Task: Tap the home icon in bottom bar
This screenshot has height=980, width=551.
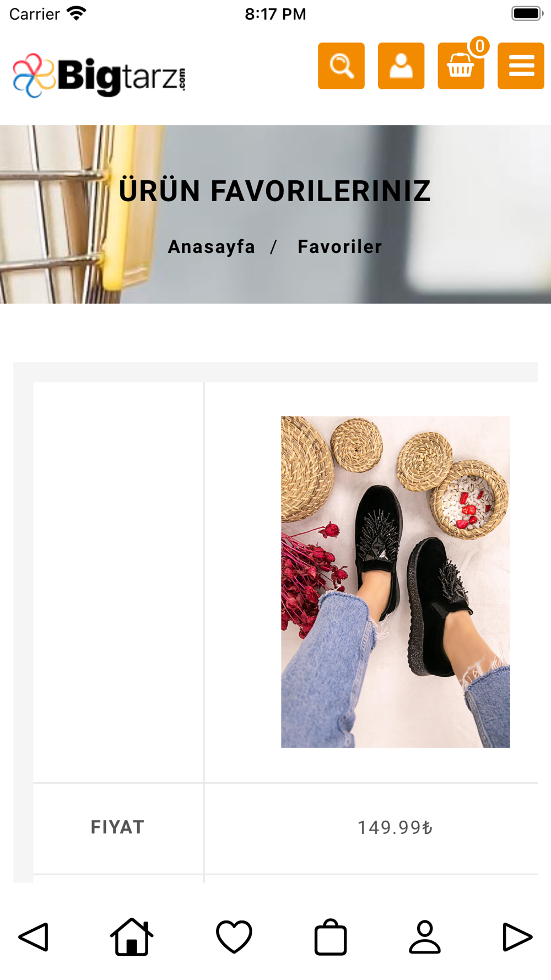Action: 132,936
